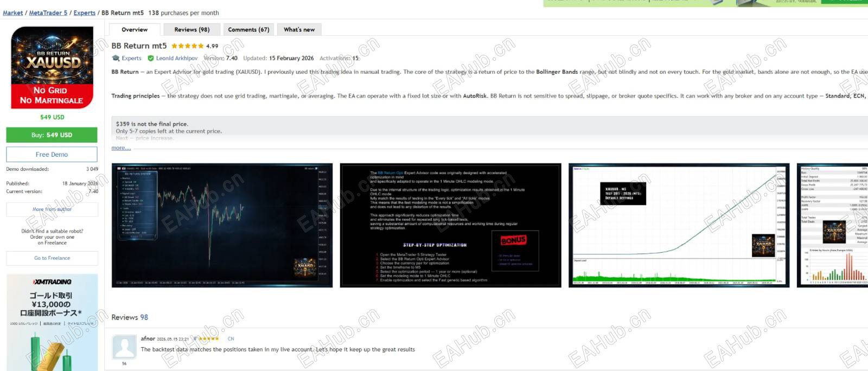Switch to the Reviews (98) tab

pos(192,30)
